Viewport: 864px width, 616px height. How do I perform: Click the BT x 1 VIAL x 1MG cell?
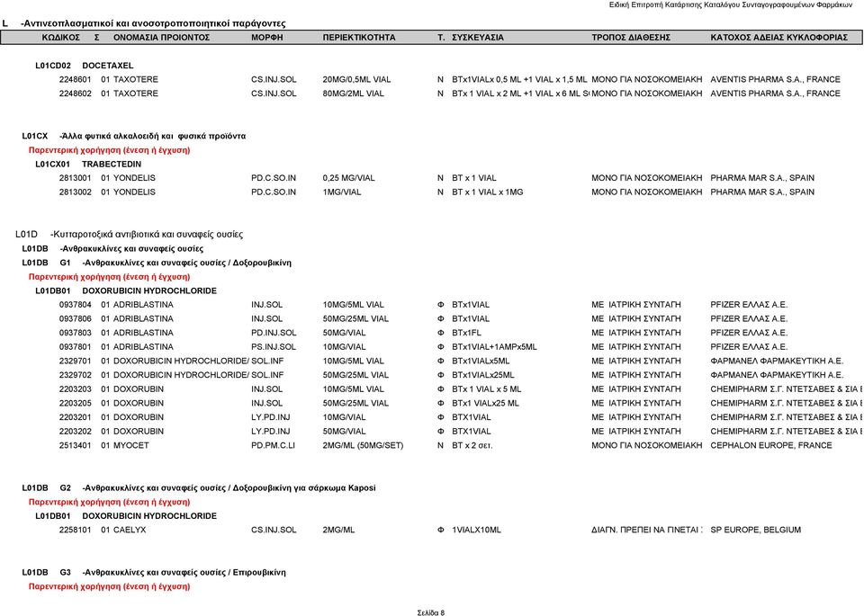488,192
